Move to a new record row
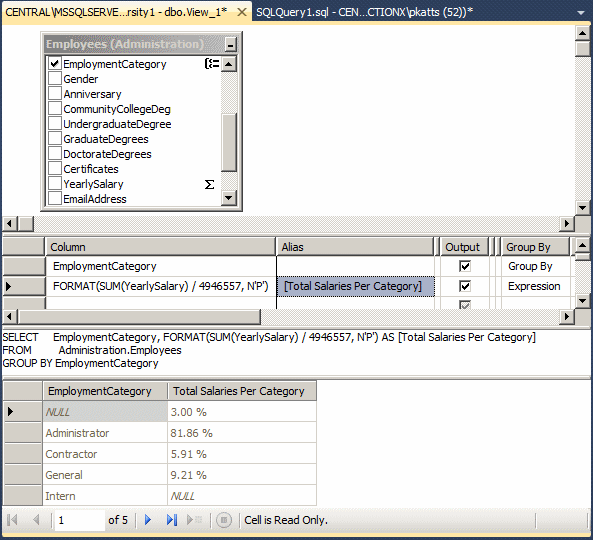 (194, 520)
